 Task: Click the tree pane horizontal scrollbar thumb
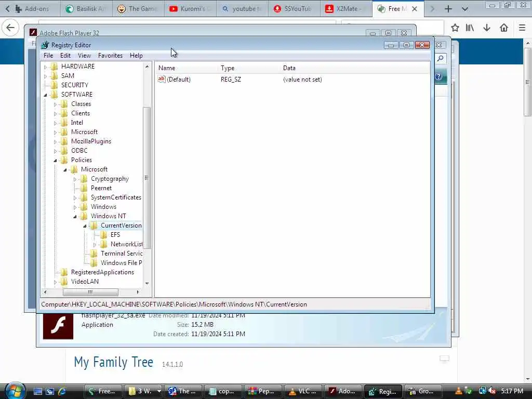coord(90,292)
